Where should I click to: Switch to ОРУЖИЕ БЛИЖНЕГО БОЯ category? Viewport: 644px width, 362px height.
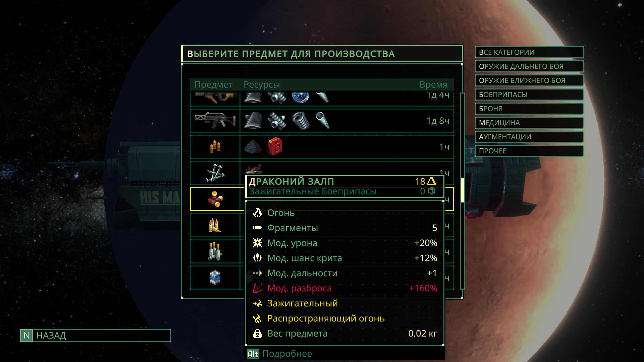coord(529,80)
